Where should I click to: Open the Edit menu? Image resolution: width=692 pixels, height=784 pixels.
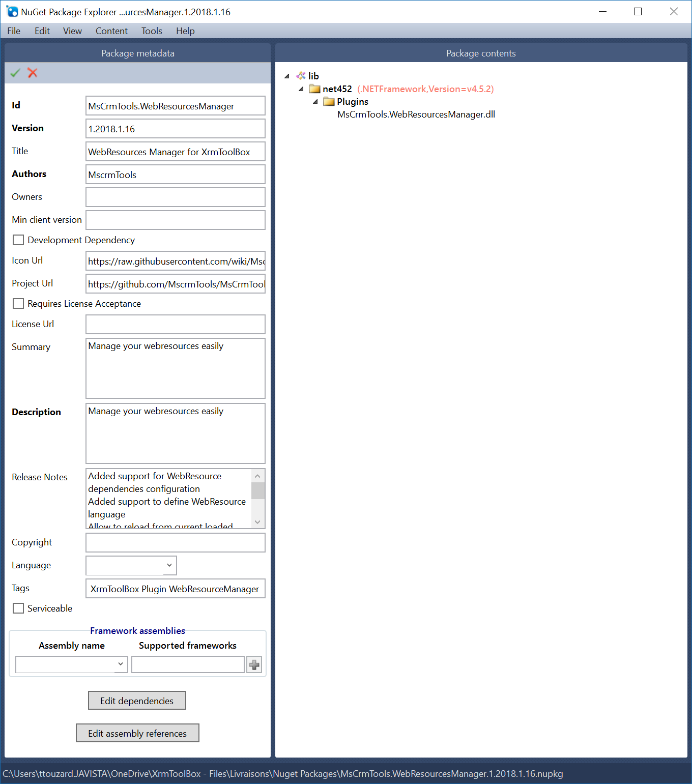pyautogui.click(x=42, y=31)
